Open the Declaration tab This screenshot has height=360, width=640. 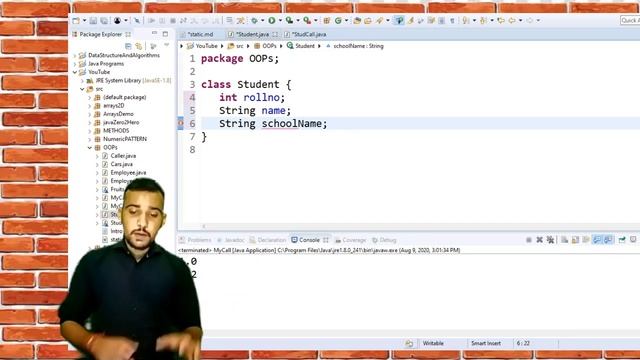coord(268,240)
